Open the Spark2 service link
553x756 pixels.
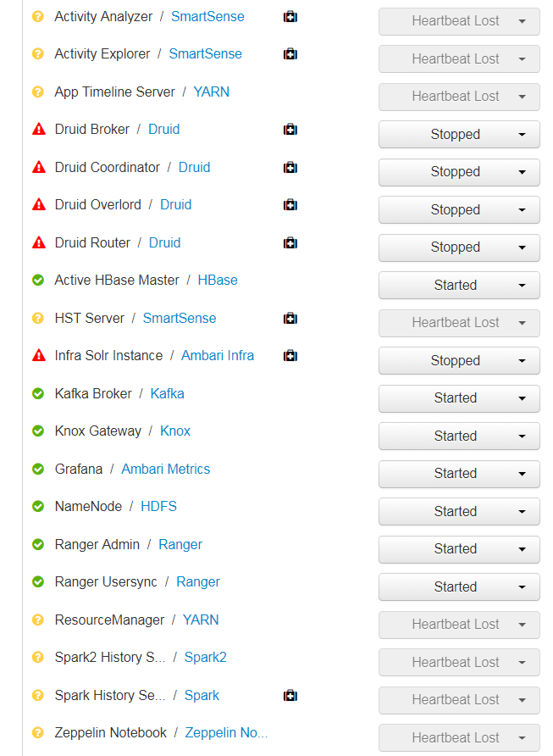click(205, 658)
